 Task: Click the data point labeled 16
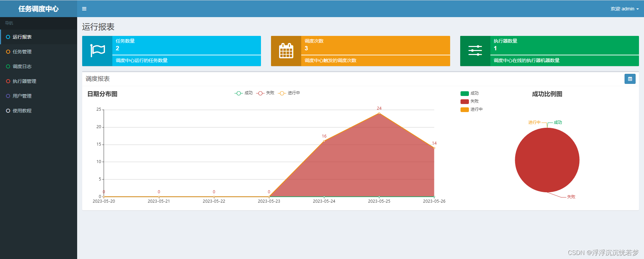pos(324,141)
